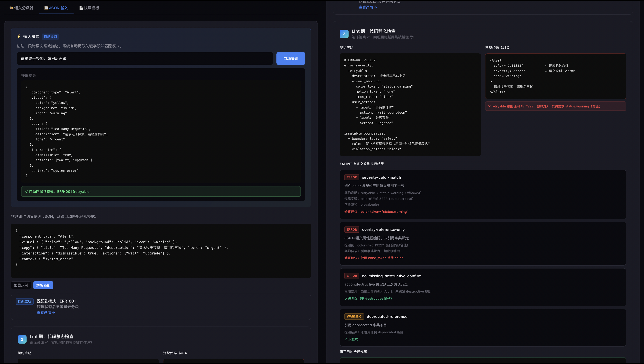Click the "title": "Too Many Requests", line in 提取结果
This screenshot has width=644, height=364.
[x=62, y=129]
